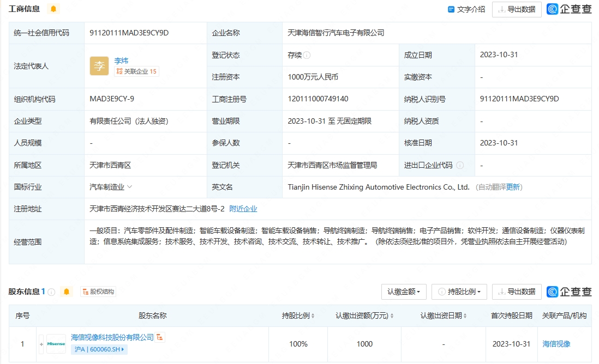Click the 更新 link after the English name
The image size is (599, 364).
(513, 187)
